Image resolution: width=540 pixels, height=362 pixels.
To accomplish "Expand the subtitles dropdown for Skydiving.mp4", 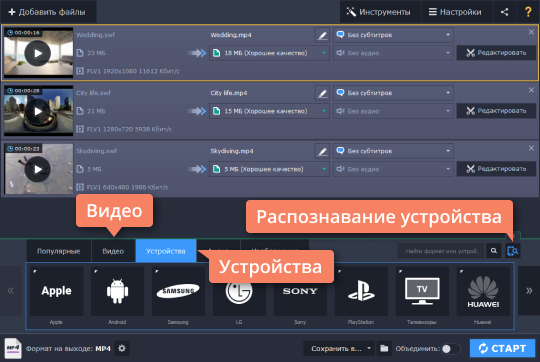I will point(393,151).
